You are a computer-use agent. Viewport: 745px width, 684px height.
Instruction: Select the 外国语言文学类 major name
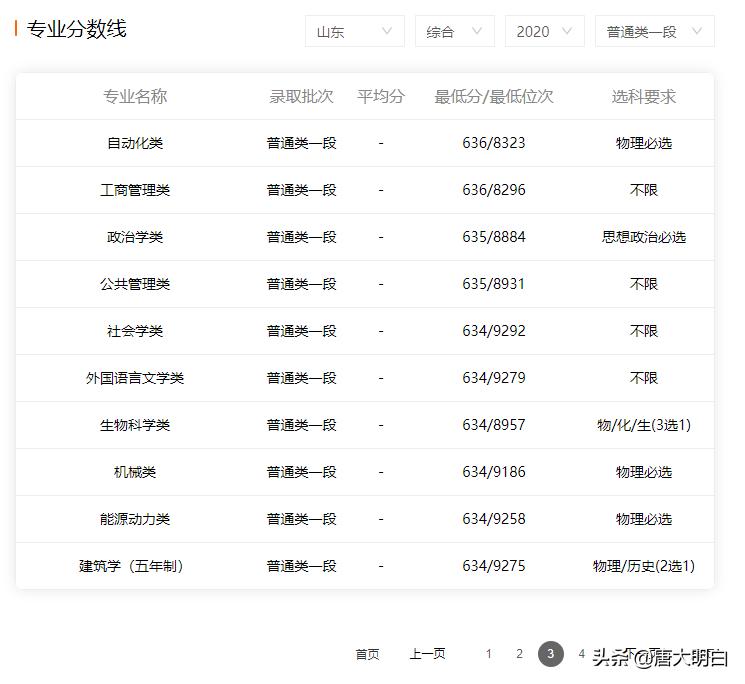135,378
